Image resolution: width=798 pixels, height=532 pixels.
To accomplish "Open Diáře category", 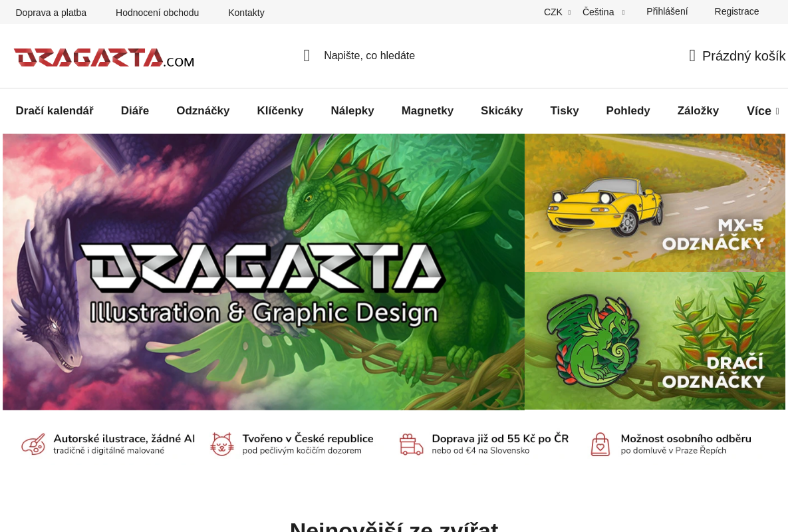I will click(135, 111).
